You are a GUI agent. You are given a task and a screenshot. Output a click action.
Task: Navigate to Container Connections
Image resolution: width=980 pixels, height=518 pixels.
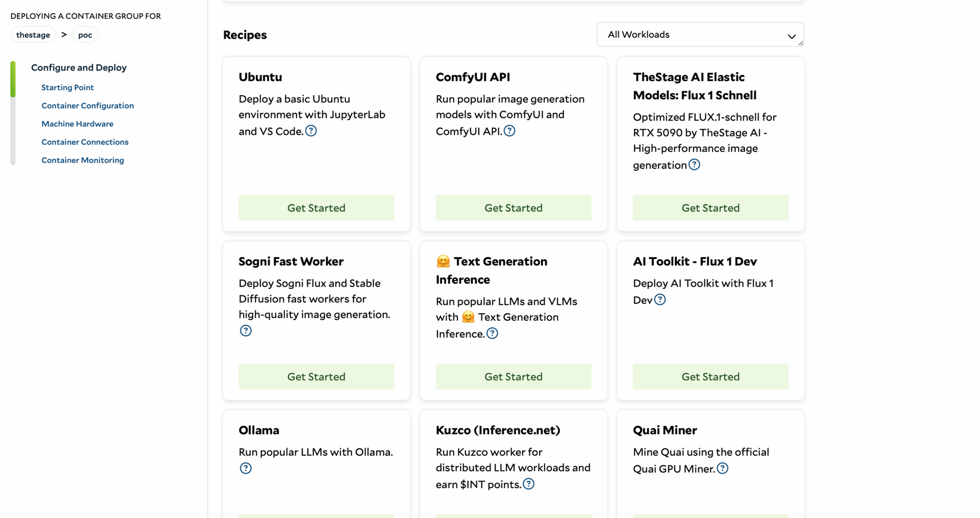[85, 142]
